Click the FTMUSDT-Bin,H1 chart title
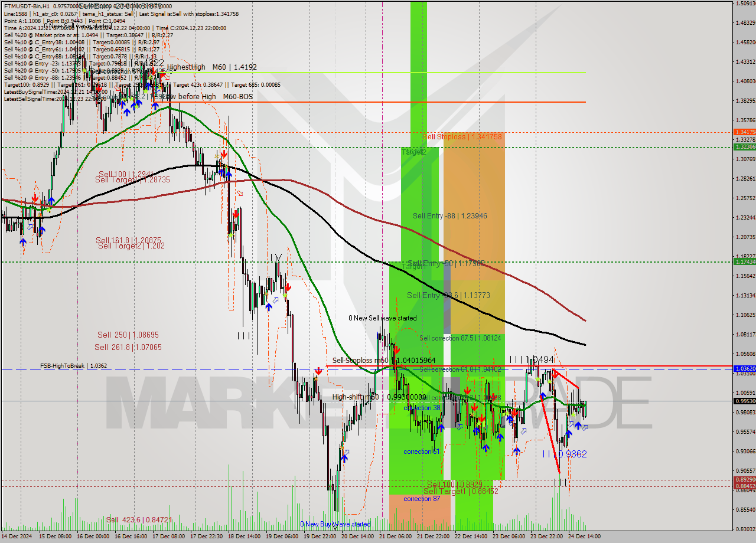 (x=28, y=5)
